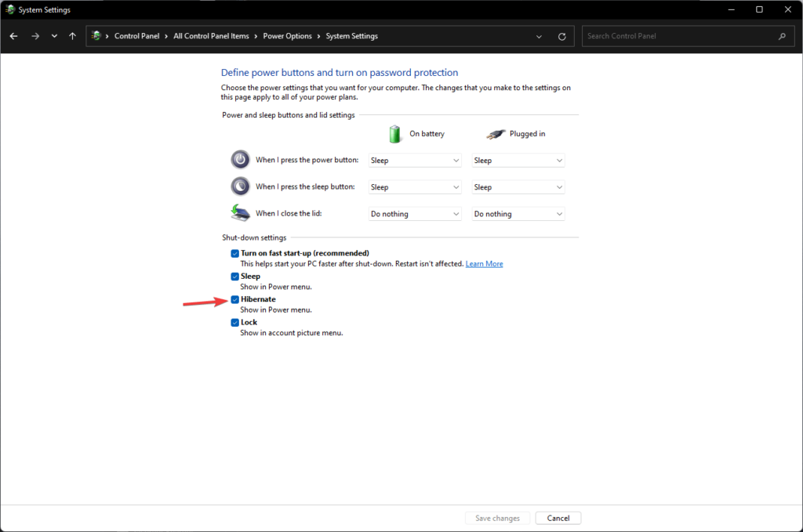Toggle the Hibernate checkbox
The image size is (803, 532).
tap(234, 299)
